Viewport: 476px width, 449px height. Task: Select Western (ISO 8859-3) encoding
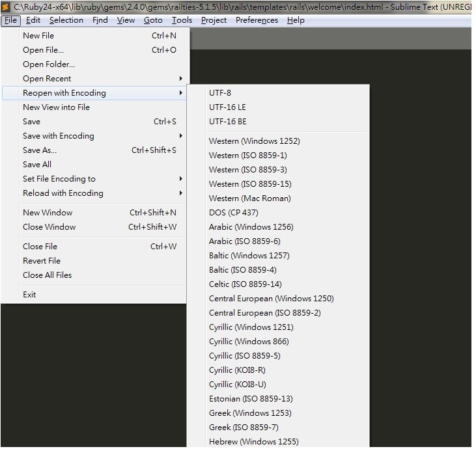tap(279, 170)
